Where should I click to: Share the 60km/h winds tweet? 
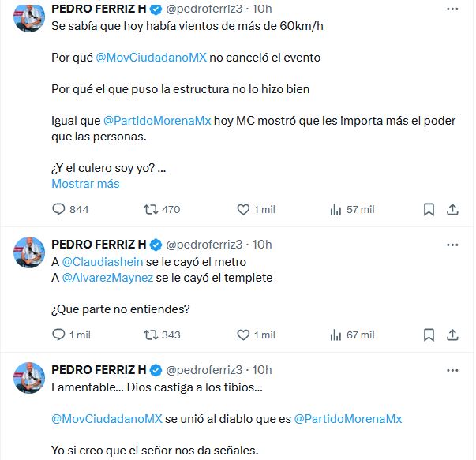pos(452,209)
